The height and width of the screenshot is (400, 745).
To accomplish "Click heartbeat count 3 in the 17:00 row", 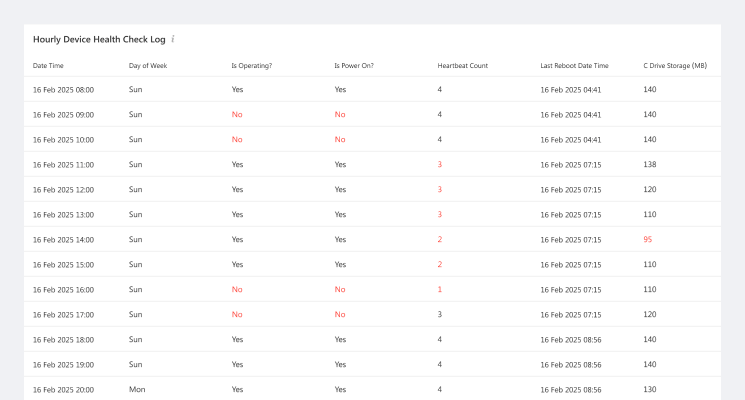I will (x=439, y=315).
